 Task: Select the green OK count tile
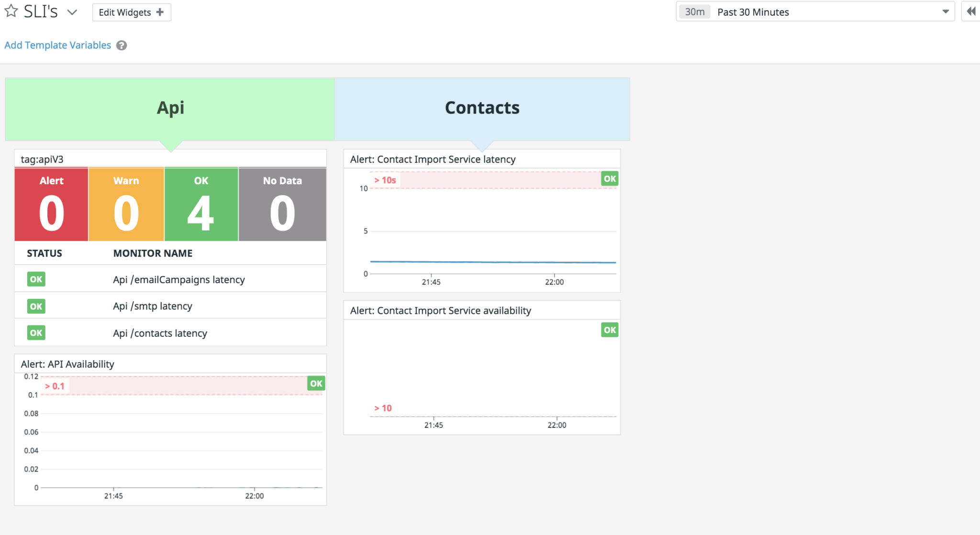(201, 204)
